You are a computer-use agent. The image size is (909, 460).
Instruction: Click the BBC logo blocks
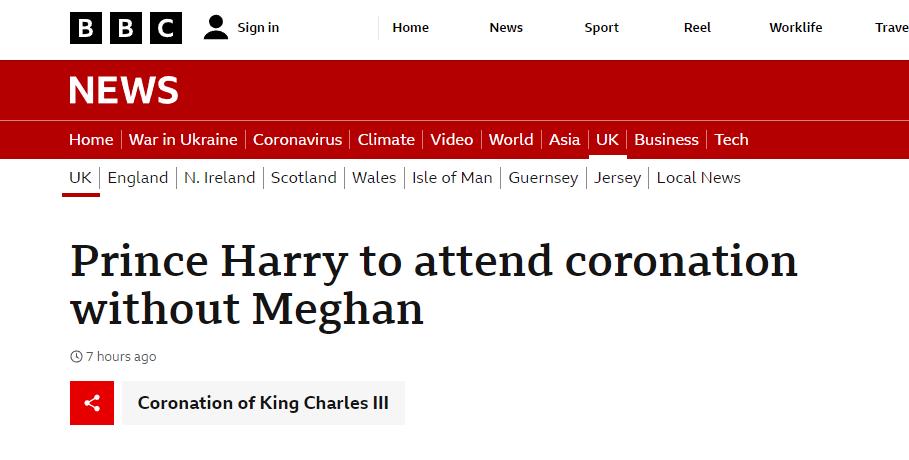click(x=126, y=28)
